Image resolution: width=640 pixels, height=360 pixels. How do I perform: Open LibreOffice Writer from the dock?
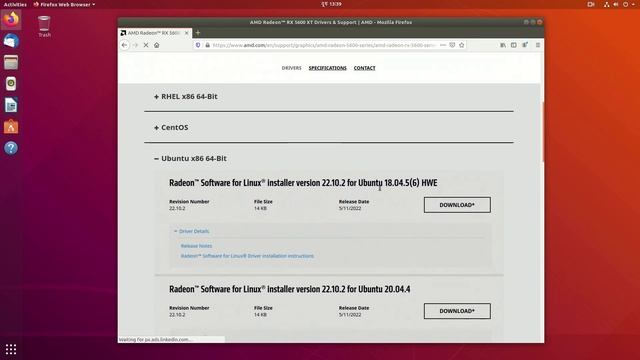coord(11,105)
